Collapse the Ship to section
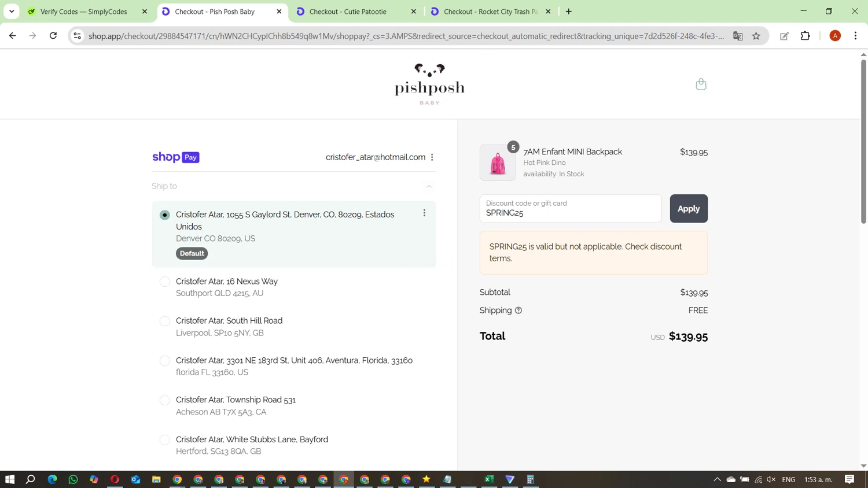Image resolution: width=868 pixels, height=488 pixels. [429, 186]
